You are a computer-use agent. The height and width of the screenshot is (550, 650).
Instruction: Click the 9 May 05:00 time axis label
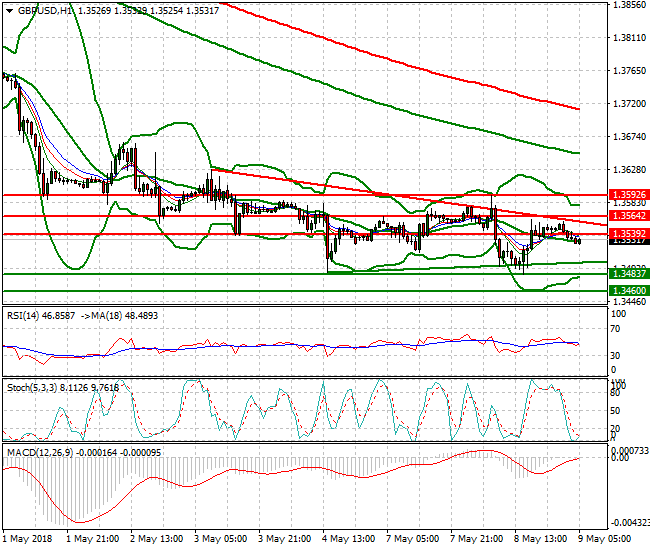coord(604,539)
